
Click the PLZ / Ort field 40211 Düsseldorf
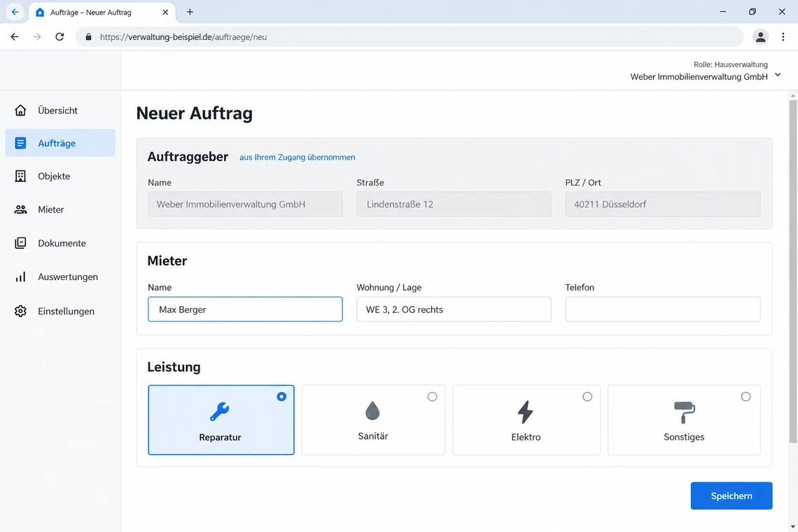click(663, 204)
